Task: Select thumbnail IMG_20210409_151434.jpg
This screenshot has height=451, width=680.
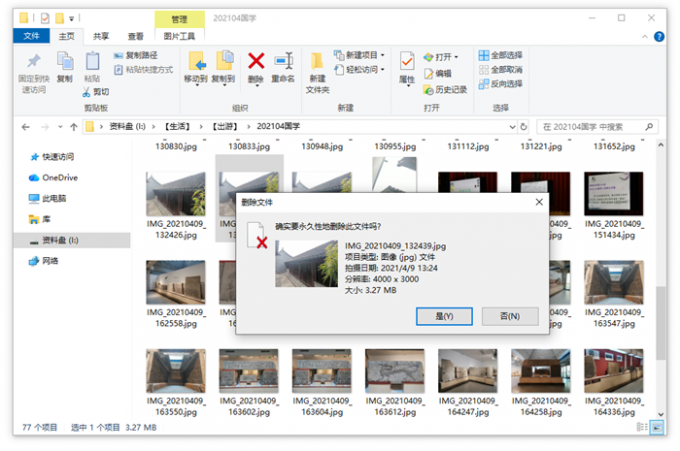Action: point(613,194)
